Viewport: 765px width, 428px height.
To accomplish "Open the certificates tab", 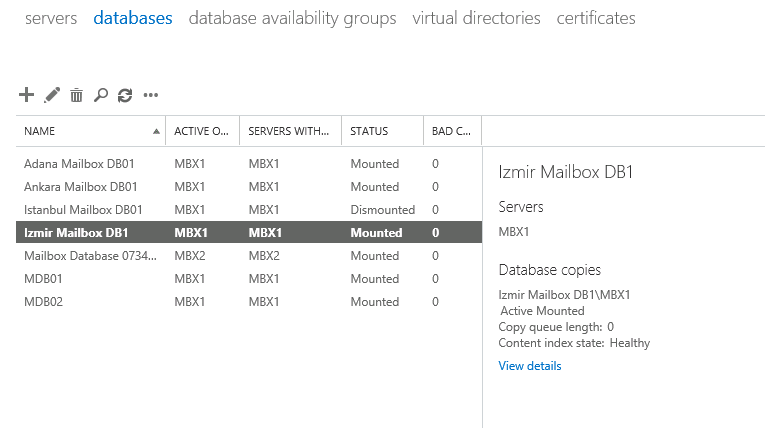I will 596,18.
